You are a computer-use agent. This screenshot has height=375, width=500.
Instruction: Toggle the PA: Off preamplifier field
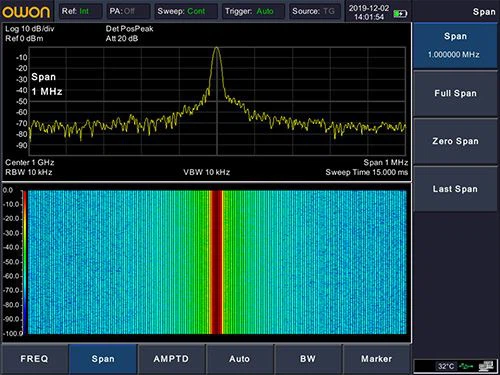point(128,11)
